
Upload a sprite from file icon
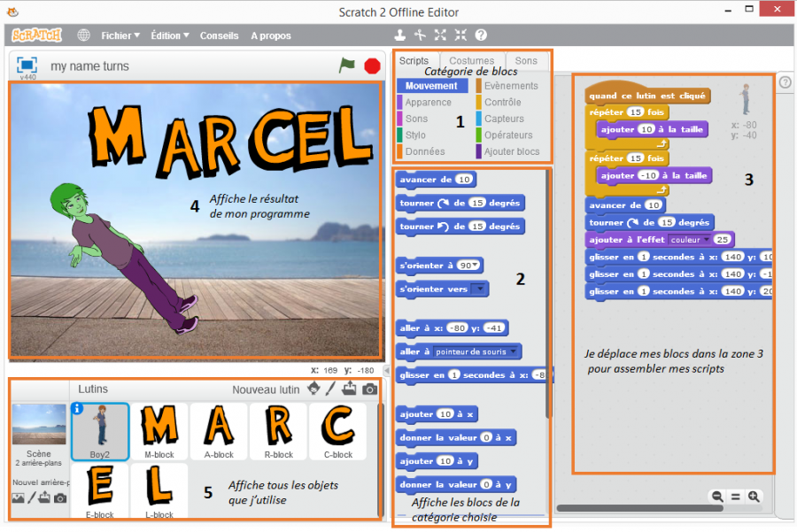click(349, 389)
